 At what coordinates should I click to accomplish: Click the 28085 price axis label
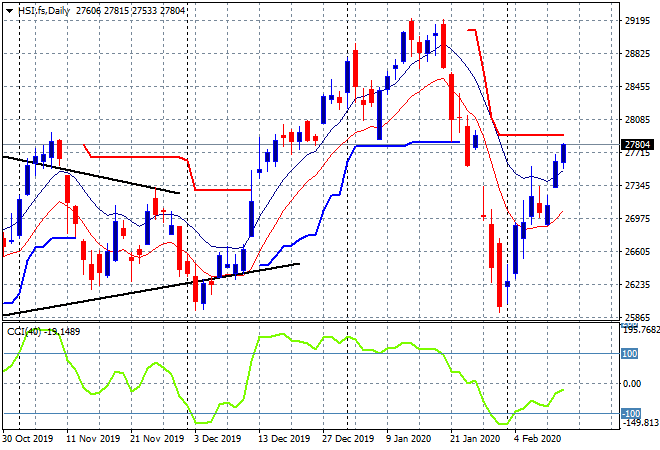[637, 120]
